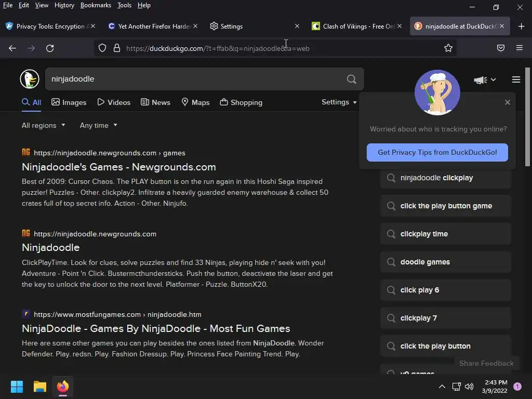Image resolution: width=532 pixels, height=399 pixels.
Task: Show hidden system tray icons
Action: [x=442, y=387]
